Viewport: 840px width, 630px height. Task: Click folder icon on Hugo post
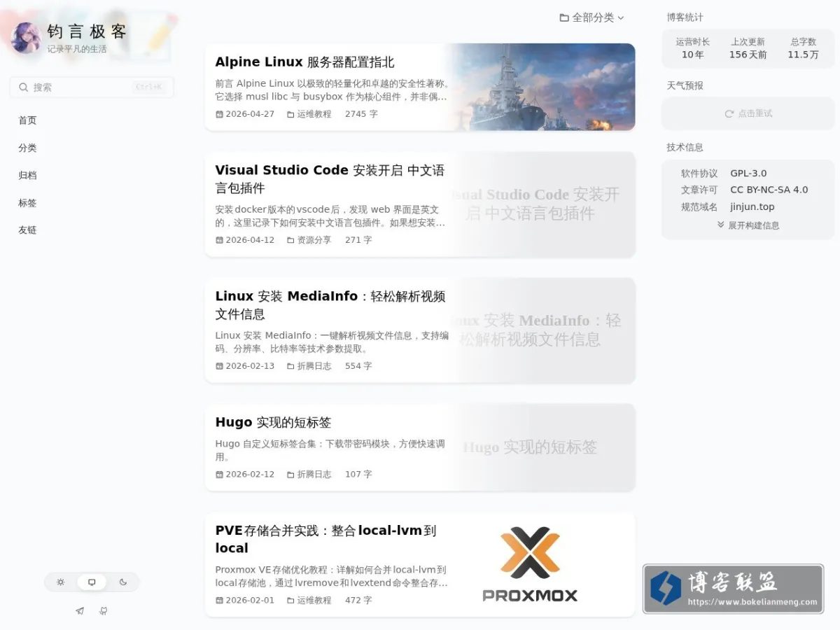tap(290, 475)
